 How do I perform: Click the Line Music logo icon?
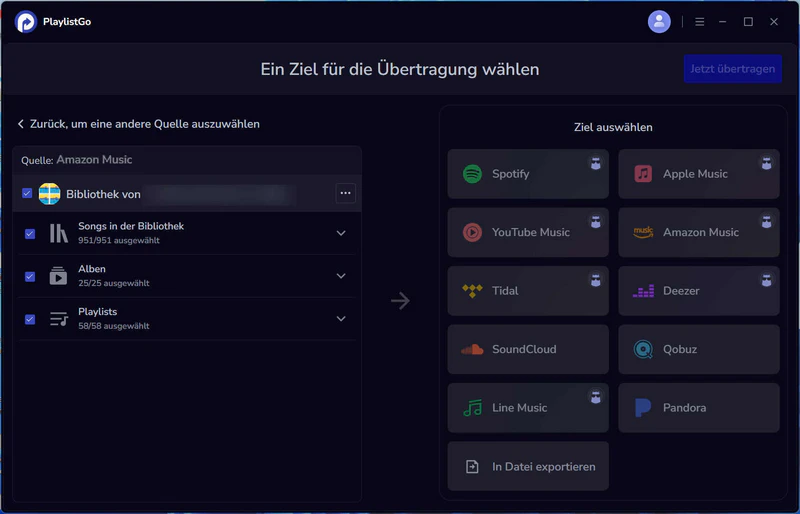coord(472,408)
